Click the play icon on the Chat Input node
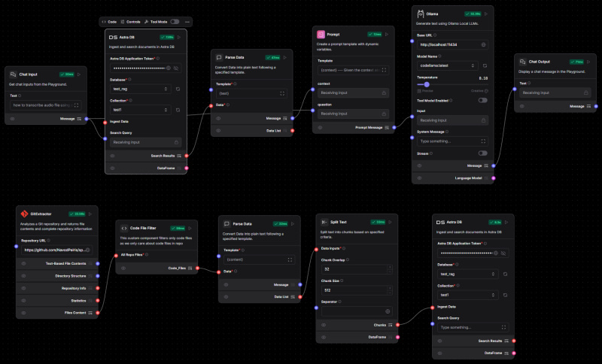 [79, 74]
